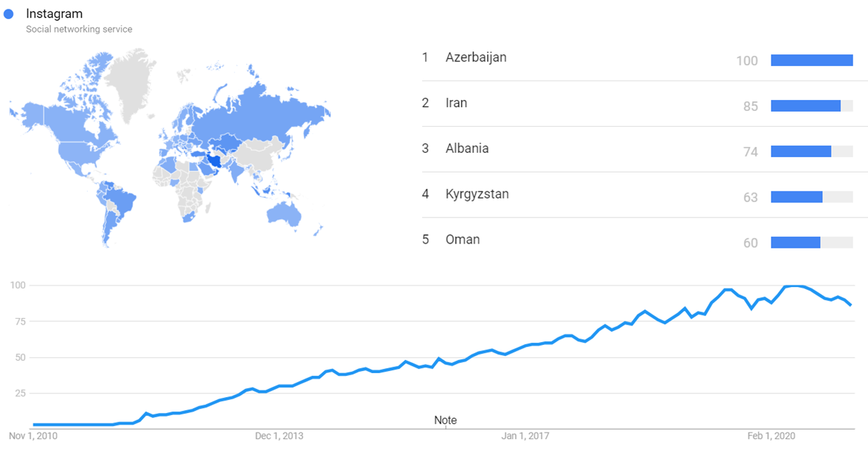The height and width of the screenshot is (455, 868).
Task: Select Iran in the region list
Action: [x=456, y=103]
